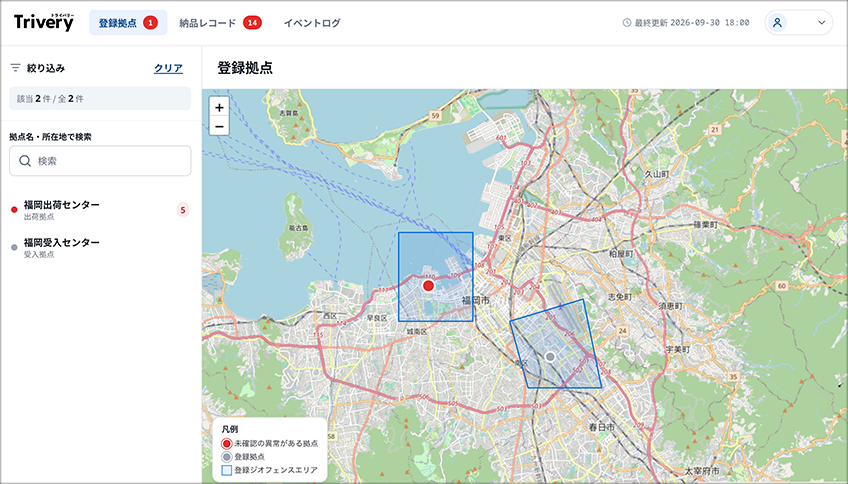
Task: Click the 該当 2 件 / 全 2 件 counter
Action: pyautogui.click(x=100, y=98)
